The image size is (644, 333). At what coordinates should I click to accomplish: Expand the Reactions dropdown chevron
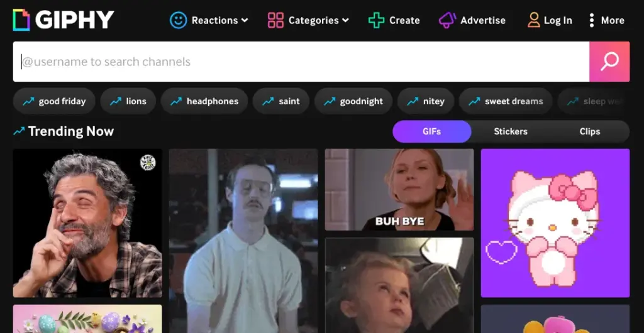(245, 20)
